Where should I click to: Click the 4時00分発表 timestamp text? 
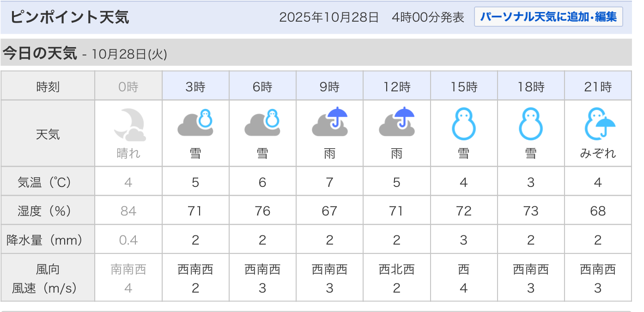point(428,18)
